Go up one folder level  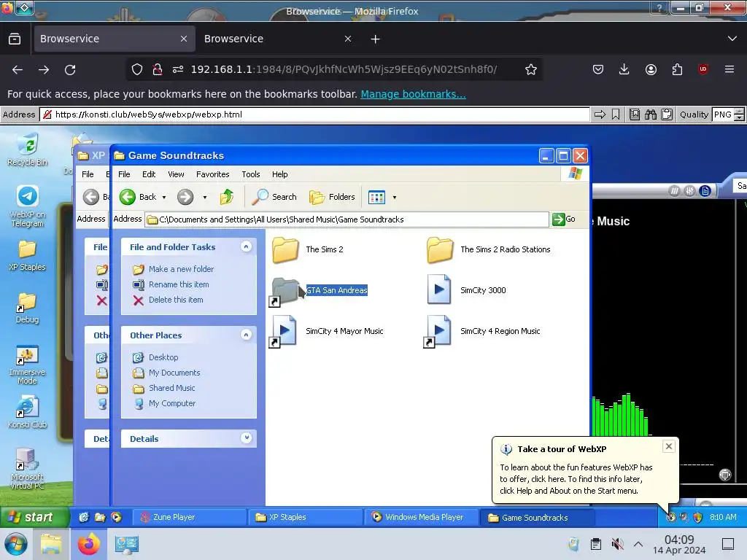227,197
